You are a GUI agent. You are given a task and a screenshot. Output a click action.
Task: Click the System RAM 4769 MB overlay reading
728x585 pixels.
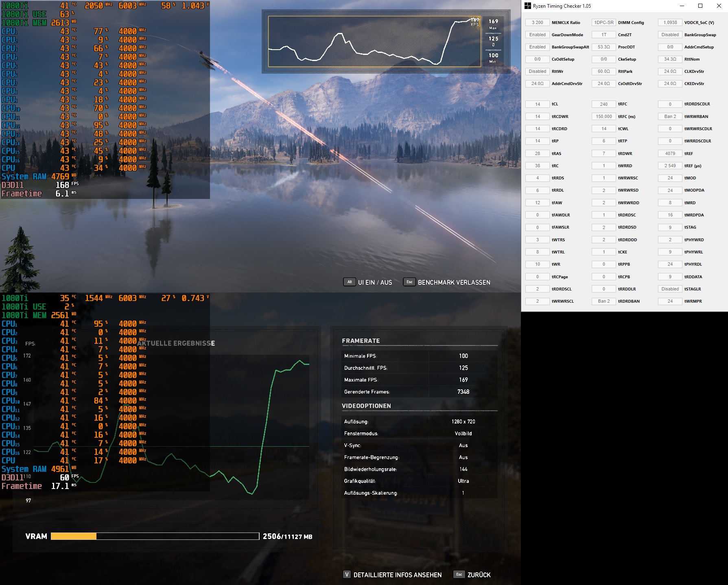coord(39,177)
